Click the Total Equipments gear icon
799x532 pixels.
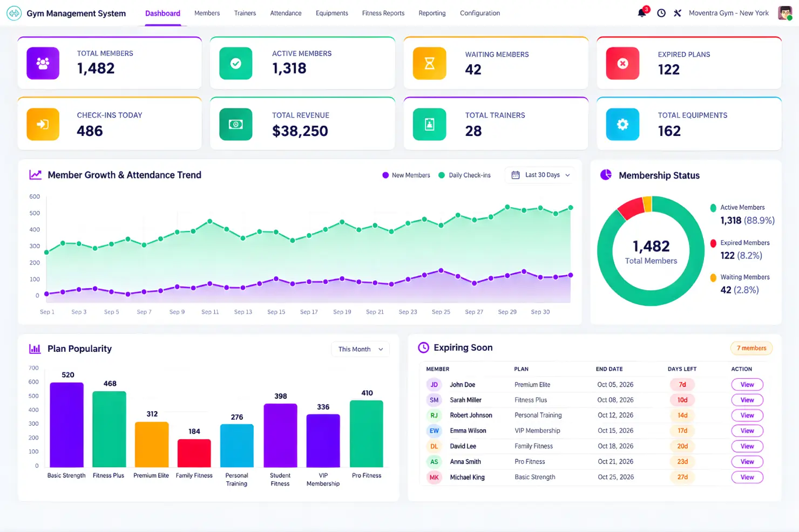pos(622,124)
